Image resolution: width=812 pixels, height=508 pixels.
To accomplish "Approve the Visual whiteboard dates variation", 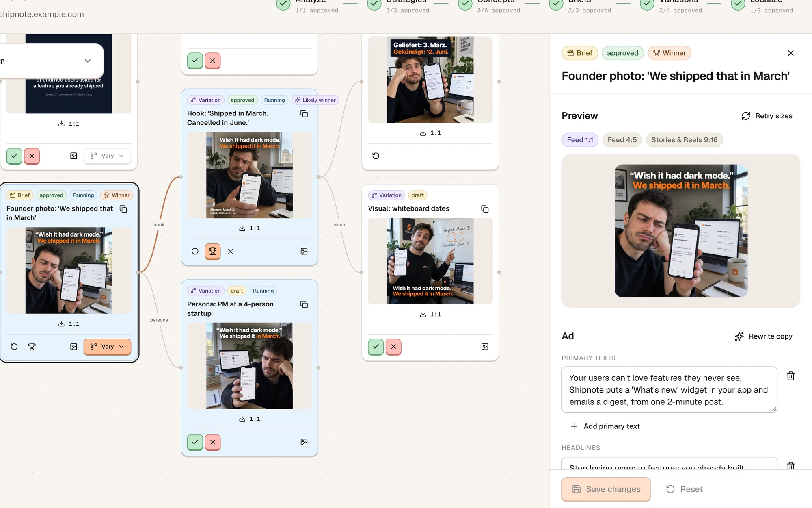I will (376, 347).
